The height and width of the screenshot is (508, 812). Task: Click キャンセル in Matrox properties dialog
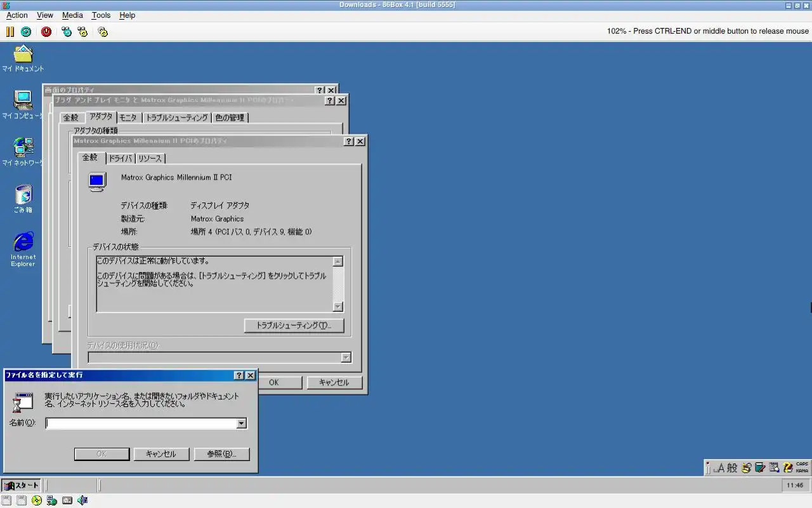(x=334, y=382)
